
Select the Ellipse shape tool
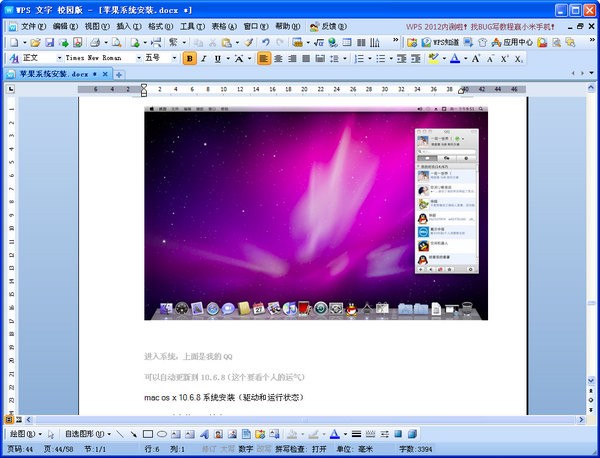[x=162, y=434]
